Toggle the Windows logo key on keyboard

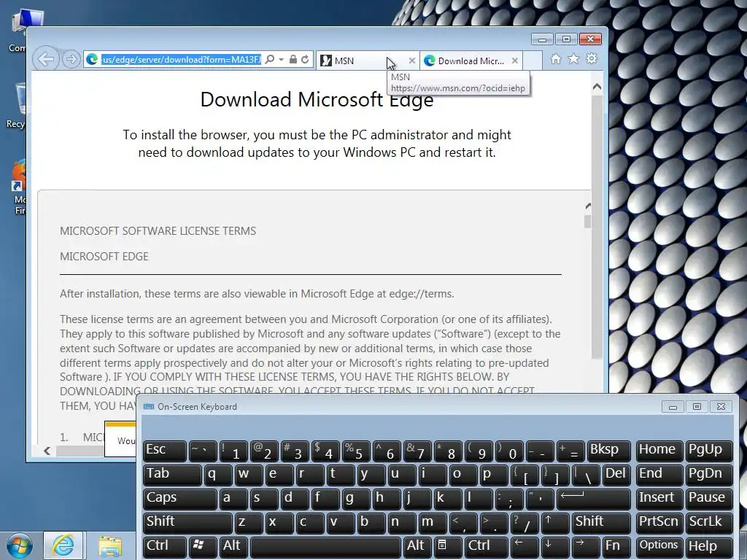coord(203,546)
